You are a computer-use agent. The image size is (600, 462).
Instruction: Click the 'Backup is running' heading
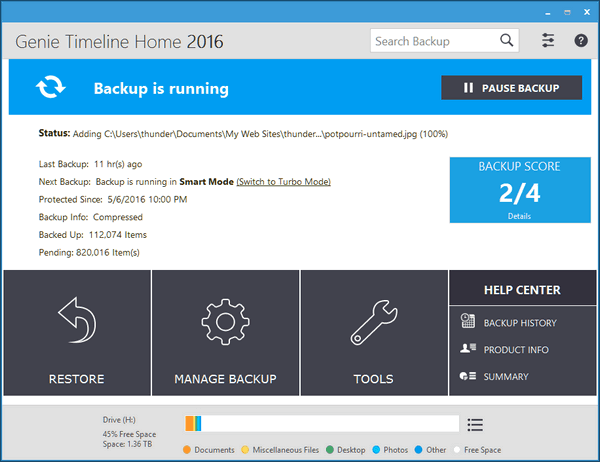pyautogui.click(x=161, y=88)
